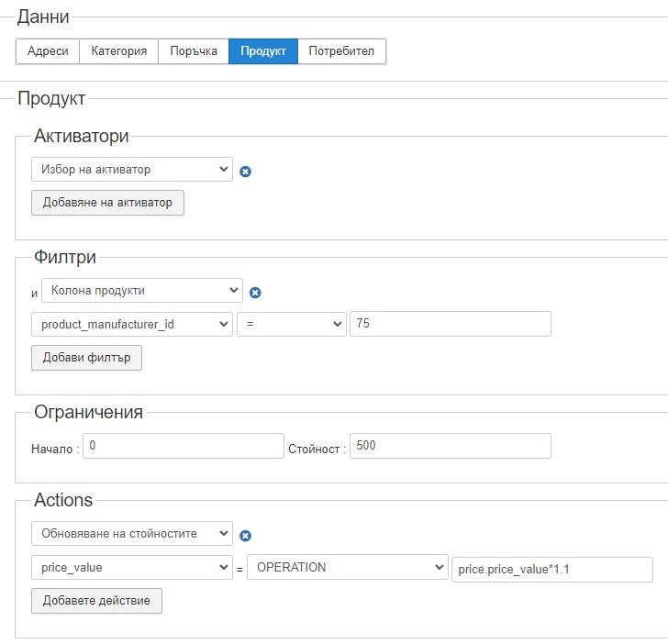Click the 'Добавяне на активатор' button

[x=107, y=203]
